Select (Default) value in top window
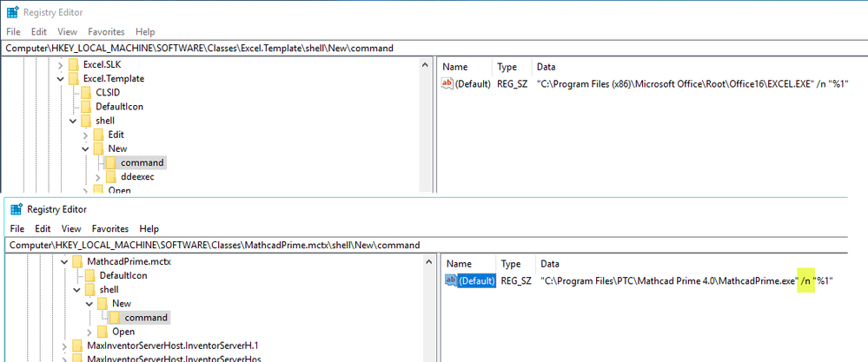 [x=473, y=84]
